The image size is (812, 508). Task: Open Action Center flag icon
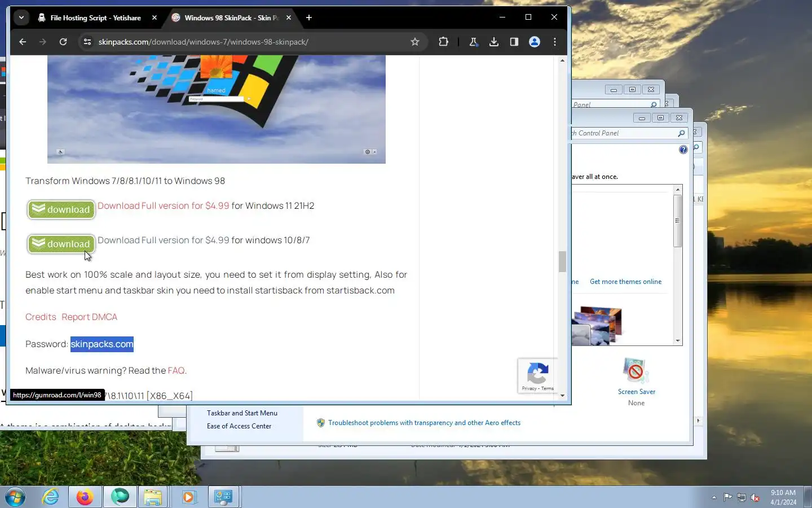(x=727, y=497)
